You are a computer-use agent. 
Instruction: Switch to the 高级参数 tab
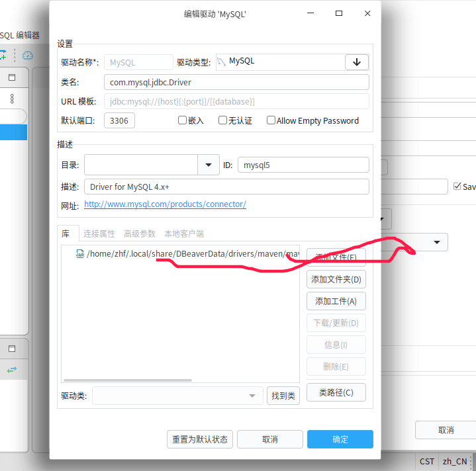[x=140, y=234]
